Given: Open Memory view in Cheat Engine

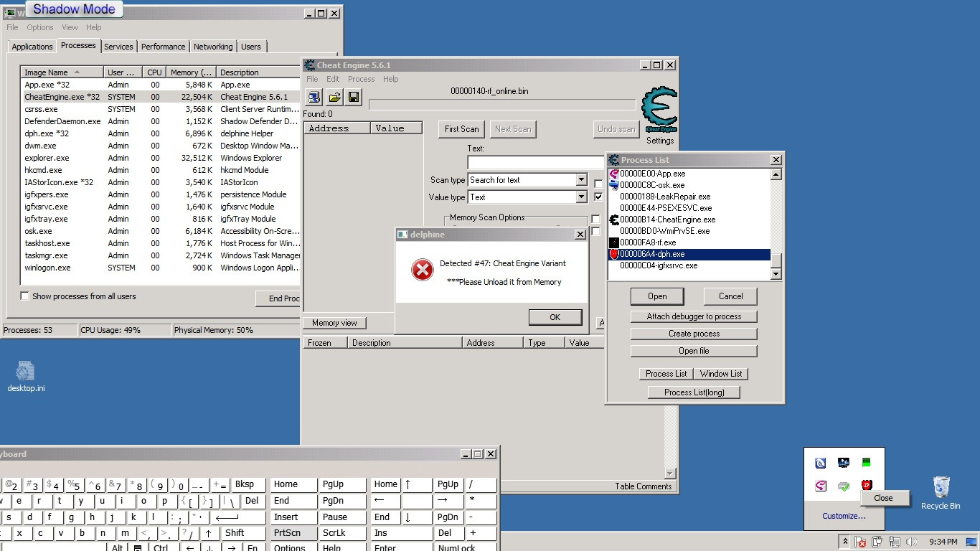Looking at the screenshot, I should (x=334, y=323).
